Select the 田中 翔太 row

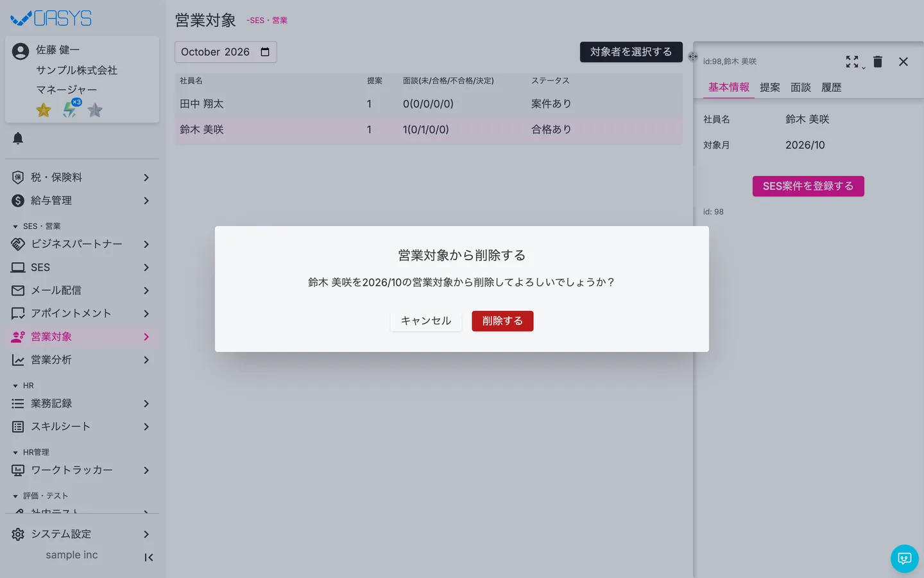click(428, 104)
